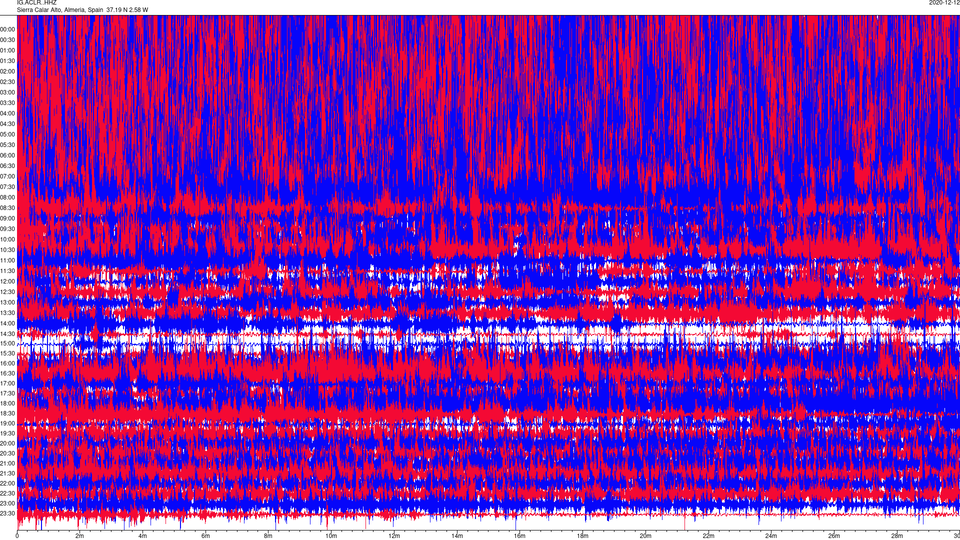Choose the 12:30 time row label
Viewport: 960px width, 540px height.
(x=8, y=291)
